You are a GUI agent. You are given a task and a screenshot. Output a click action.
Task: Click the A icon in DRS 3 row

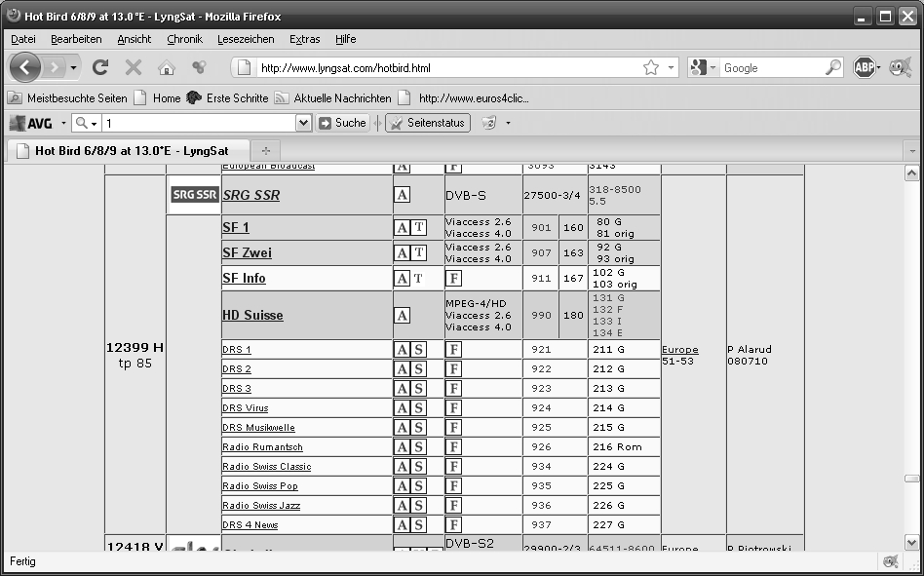pos(402,388)
